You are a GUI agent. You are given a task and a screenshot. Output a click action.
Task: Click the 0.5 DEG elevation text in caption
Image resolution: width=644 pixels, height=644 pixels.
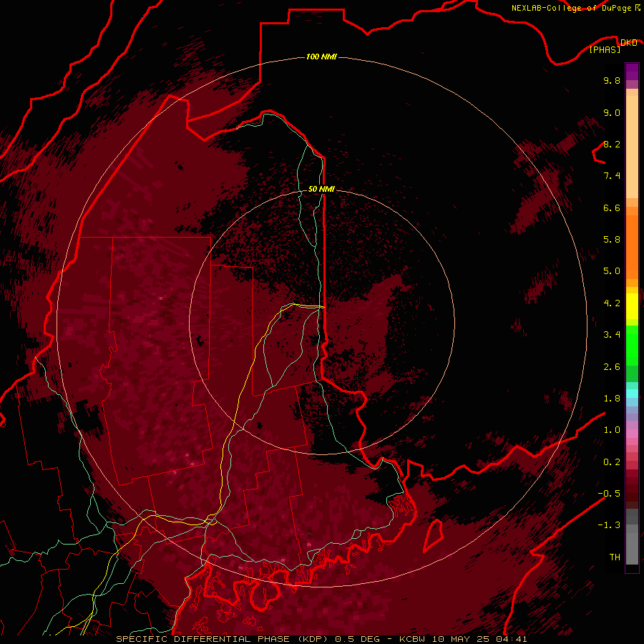click(359, 639)
